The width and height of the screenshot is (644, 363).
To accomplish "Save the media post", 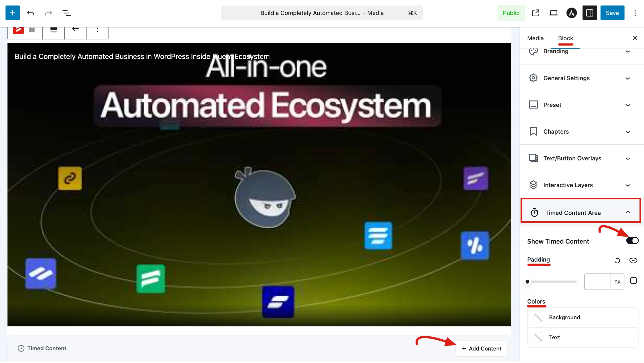I will pyautogui.click(x=612, y=13).
